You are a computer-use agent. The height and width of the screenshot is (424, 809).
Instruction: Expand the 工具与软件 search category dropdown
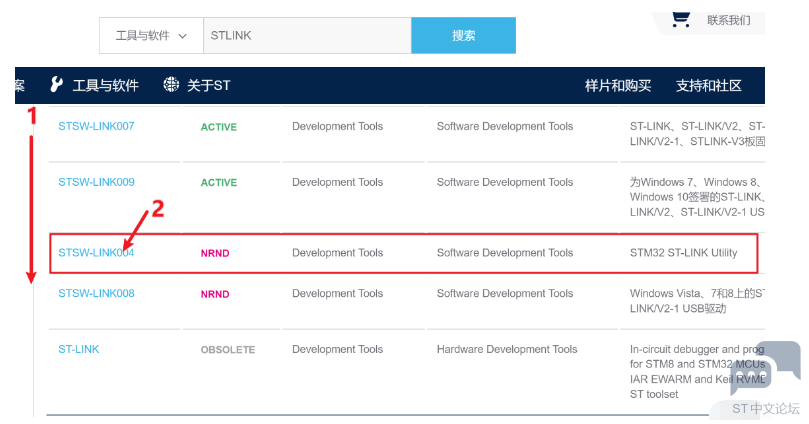pyautogui.click(x=151, y=36)
